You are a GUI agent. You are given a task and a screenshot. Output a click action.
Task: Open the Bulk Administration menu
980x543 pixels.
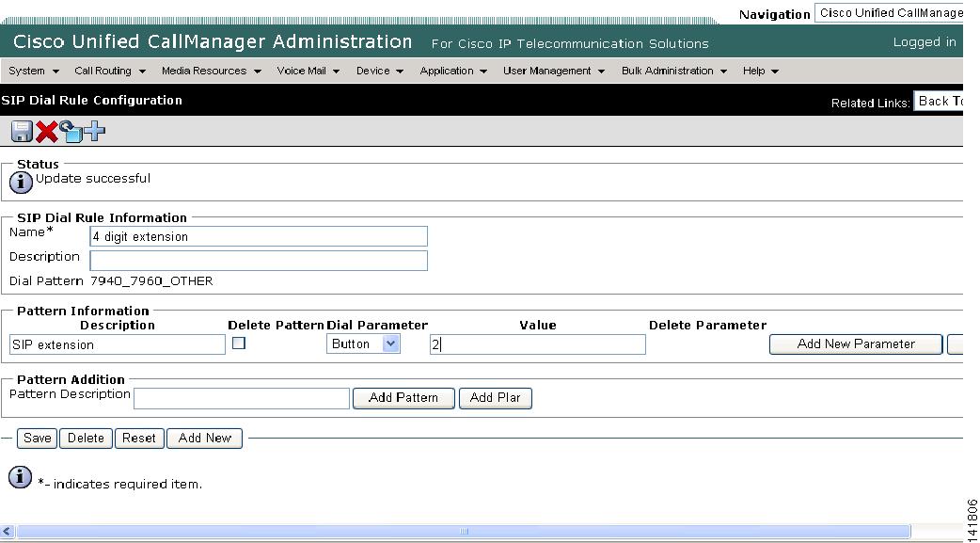pyautogui.click(x=674, y=71)
